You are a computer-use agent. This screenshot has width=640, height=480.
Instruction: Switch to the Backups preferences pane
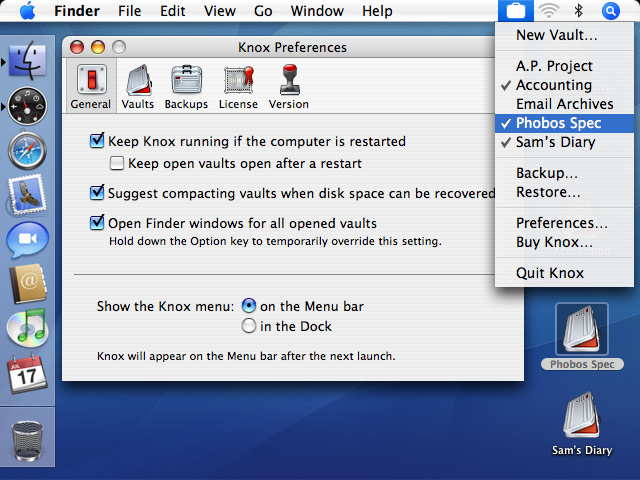point(186,86)
